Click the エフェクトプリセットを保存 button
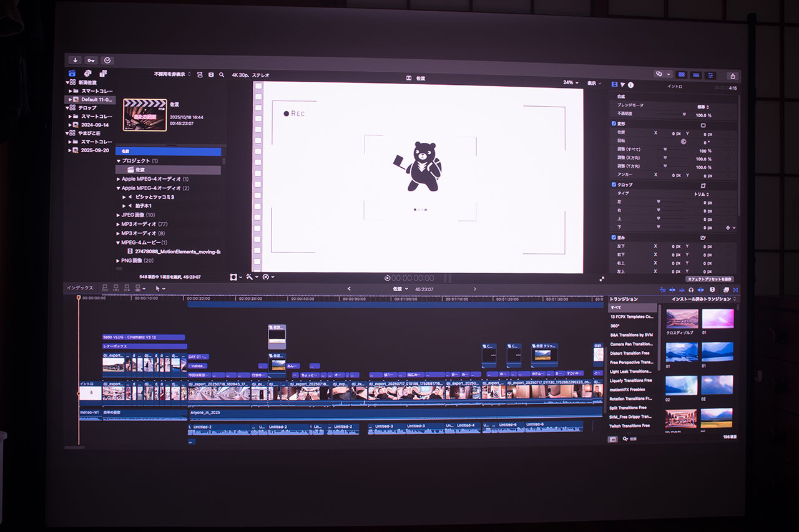 tap(710, 279)
